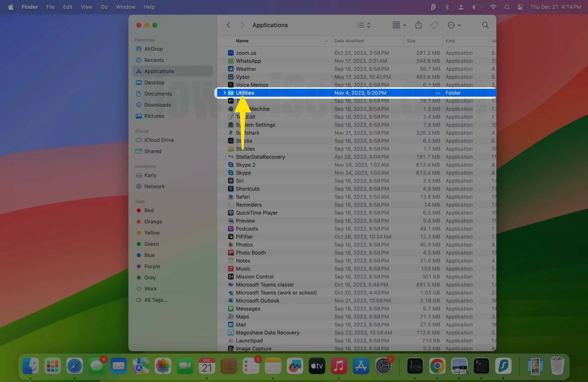Viewport: 588px width, 382px height.
Task: Open Terminal from the Dock
Action: [481, 366]
